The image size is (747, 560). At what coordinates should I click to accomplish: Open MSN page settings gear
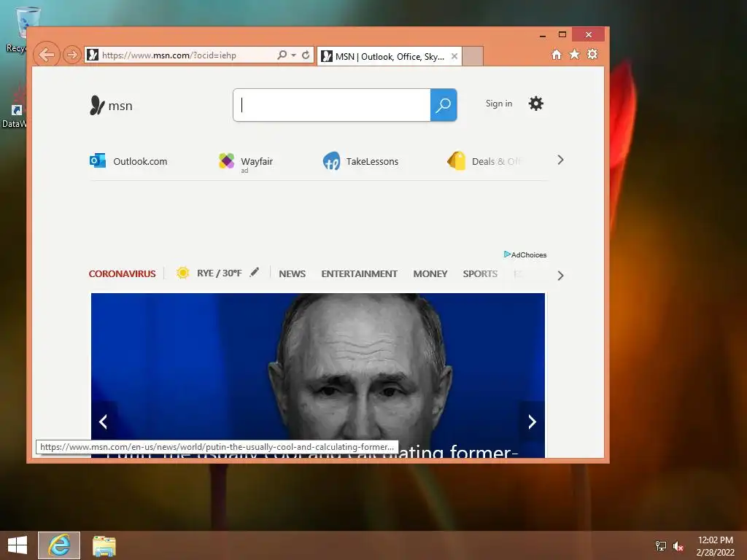(536, 104)
